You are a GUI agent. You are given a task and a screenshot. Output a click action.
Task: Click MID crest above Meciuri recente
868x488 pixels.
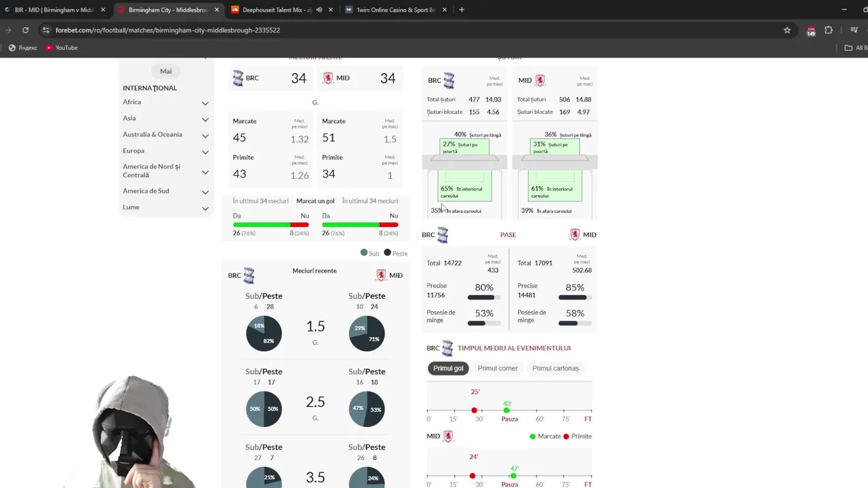coord(381,275)
